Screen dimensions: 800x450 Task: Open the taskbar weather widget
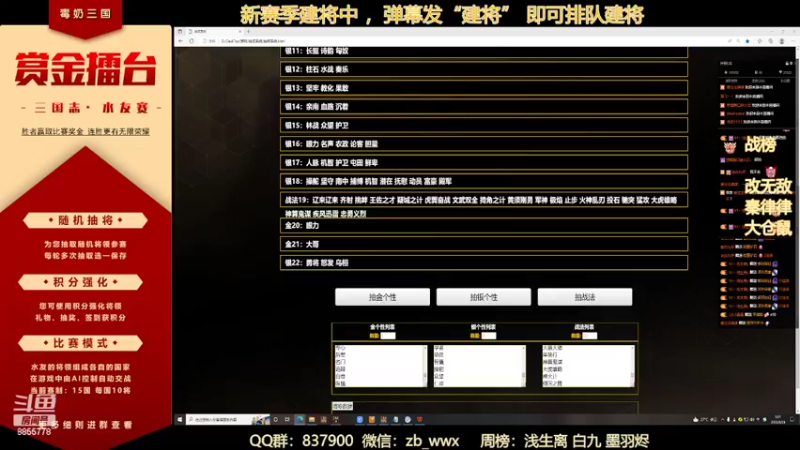pyautogui.click(x=704, y=419)
